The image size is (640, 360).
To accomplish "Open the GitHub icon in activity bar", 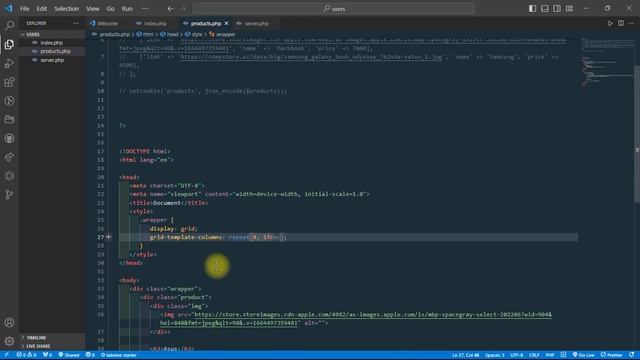I will point(9,138).
